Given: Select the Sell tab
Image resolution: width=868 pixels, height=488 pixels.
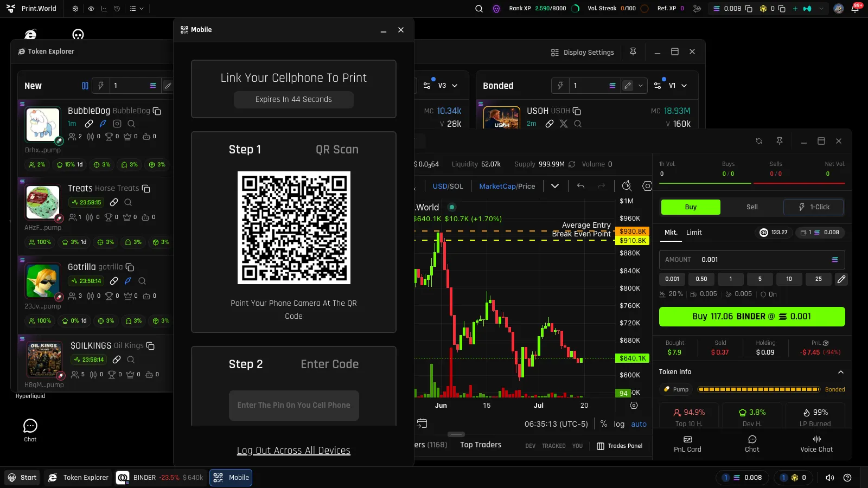Looking at the screenshot, I should (752, 207).
